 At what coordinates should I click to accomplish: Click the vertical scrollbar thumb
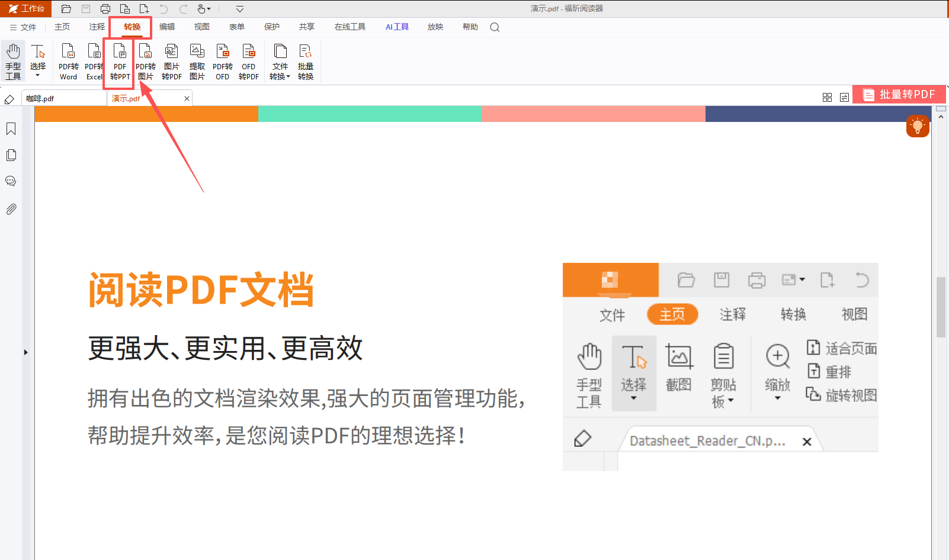(x=941, y=307)
